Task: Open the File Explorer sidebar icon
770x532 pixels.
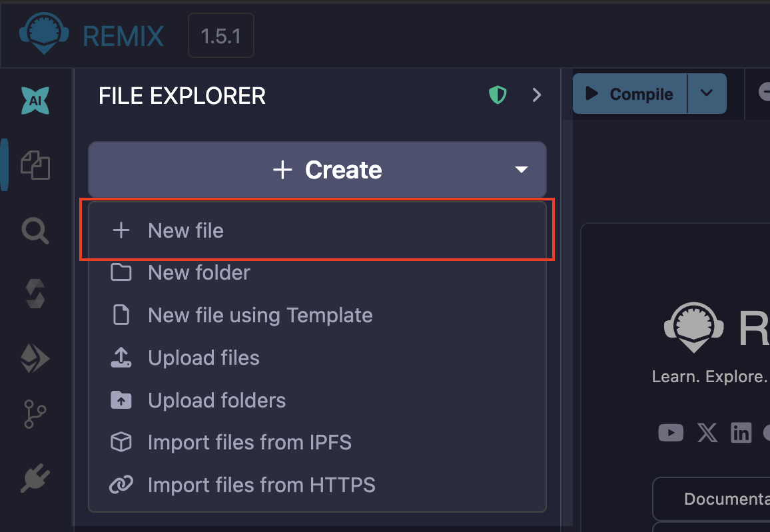Action: pos(35,165)
